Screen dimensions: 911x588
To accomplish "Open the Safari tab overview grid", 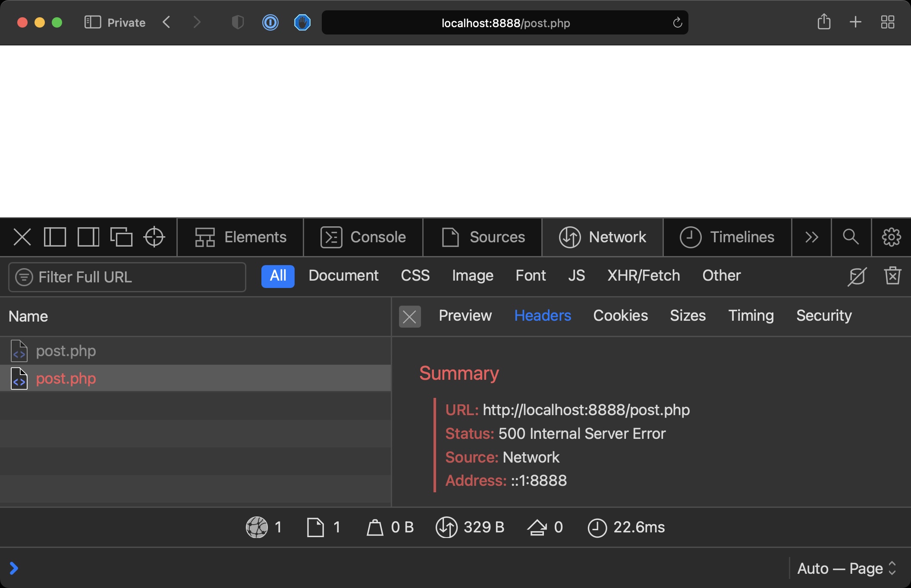I will (x=887, y=22).
